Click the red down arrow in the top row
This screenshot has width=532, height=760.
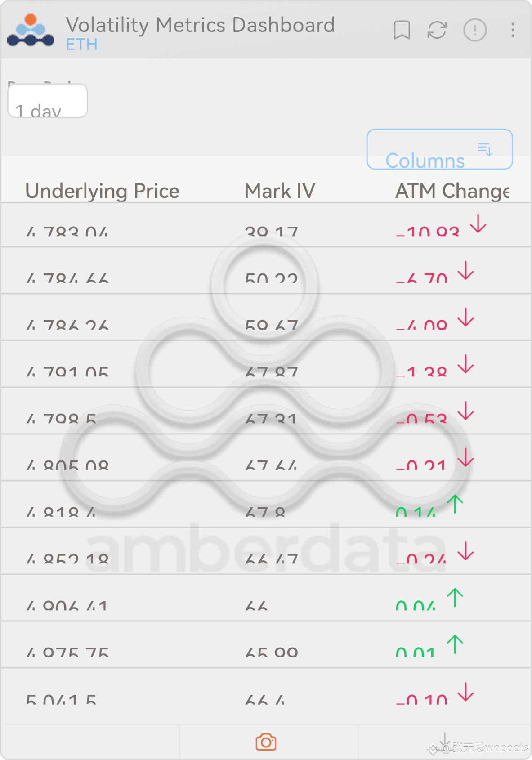click(x=478, y=224)
